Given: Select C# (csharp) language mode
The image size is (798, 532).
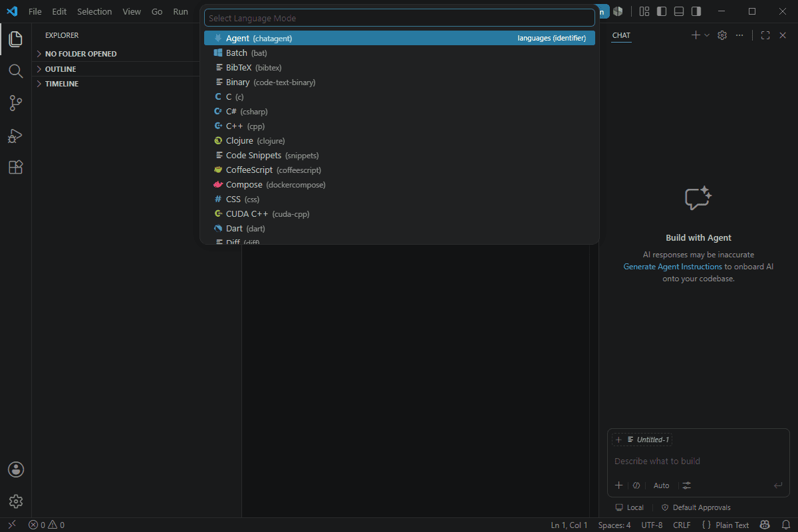Looking at the screenshot, I should click(400, 111).
